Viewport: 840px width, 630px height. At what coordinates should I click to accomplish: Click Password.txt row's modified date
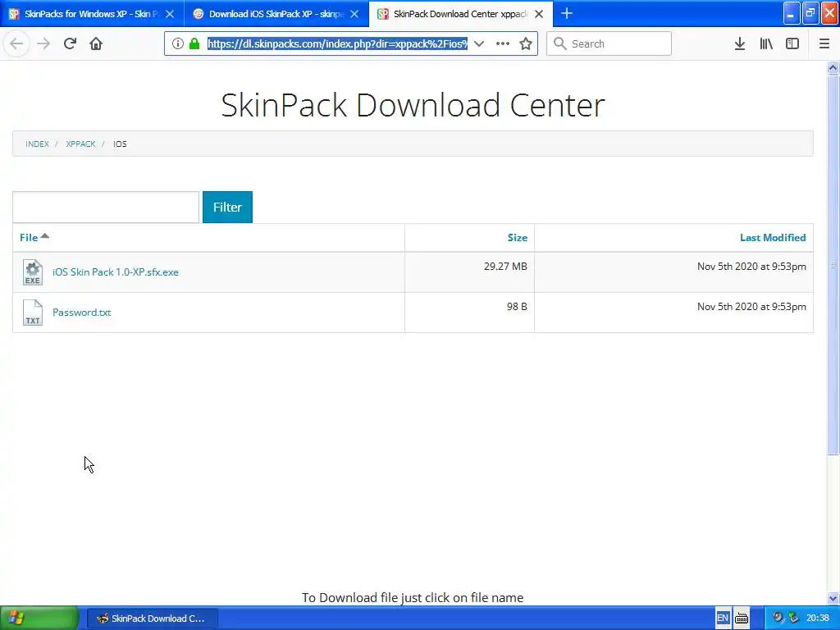(x=751, y=307)
